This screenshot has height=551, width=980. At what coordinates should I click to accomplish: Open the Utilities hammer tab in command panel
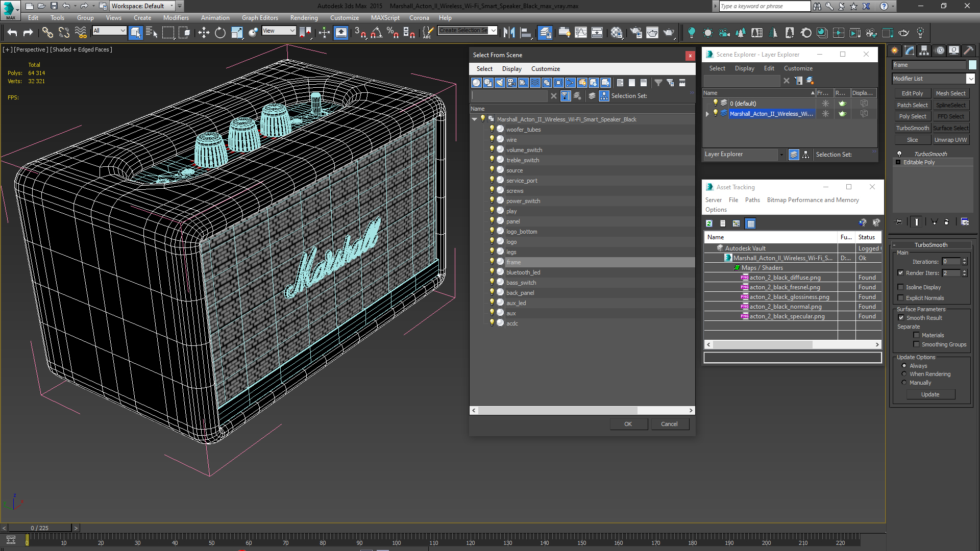coord(968,50)
